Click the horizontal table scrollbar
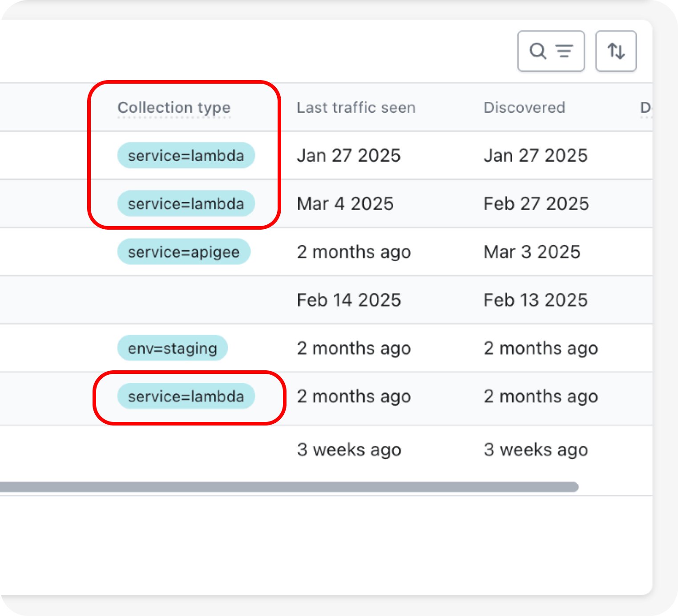 [289, 487]
